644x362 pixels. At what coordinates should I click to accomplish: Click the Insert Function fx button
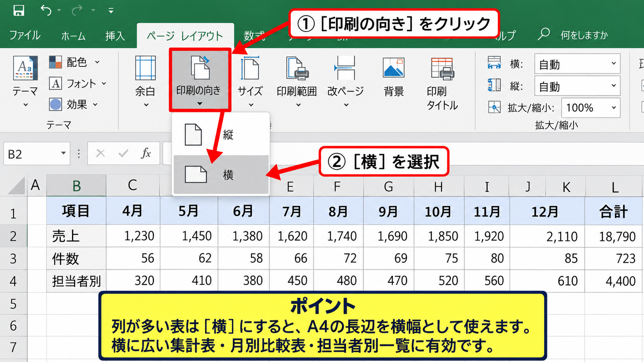(146, 153)
